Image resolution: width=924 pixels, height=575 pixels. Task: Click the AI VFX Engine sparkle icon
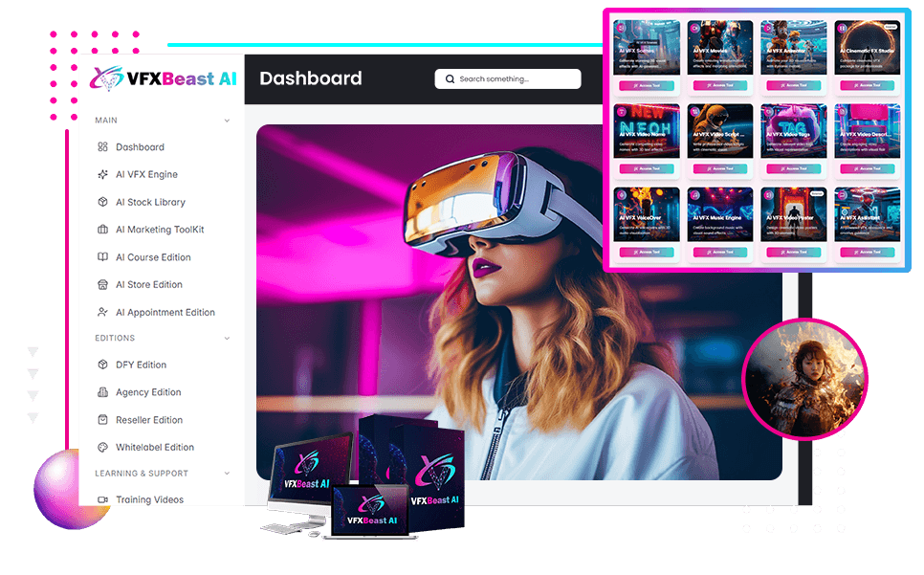coord(103,175)
